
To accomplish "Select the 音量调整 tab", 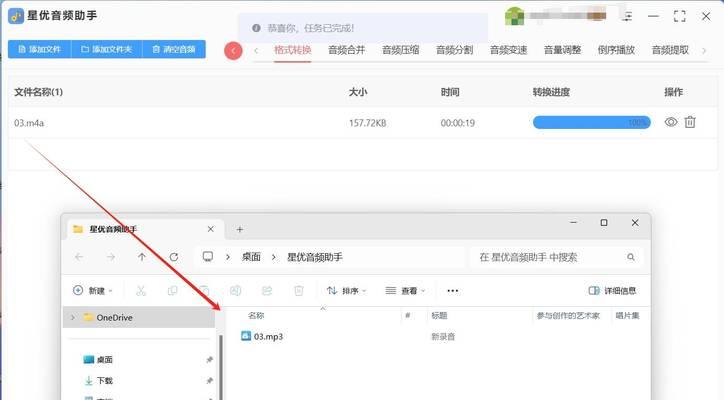I will click(562, 50).
